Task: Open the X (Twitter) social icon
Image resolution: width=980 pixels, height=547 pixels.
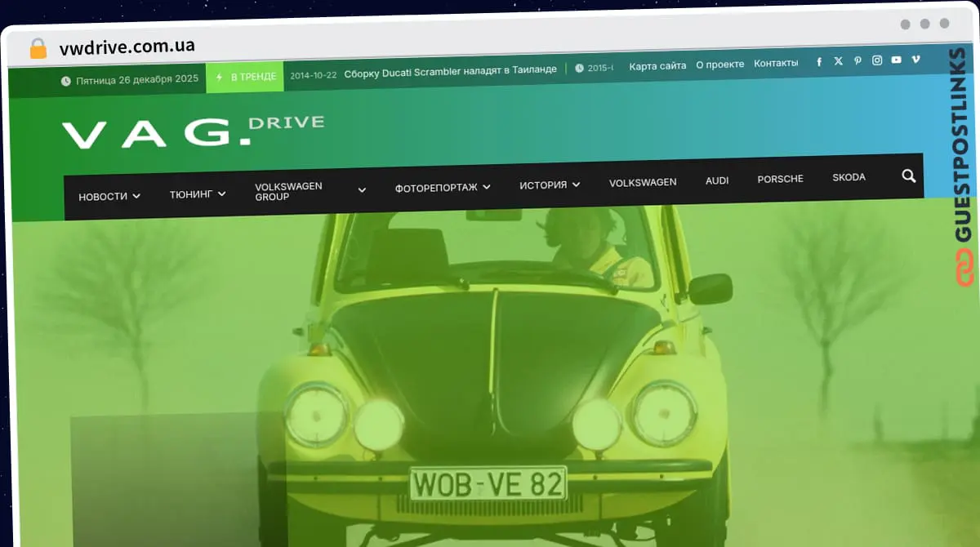Action: coord(839,61)
